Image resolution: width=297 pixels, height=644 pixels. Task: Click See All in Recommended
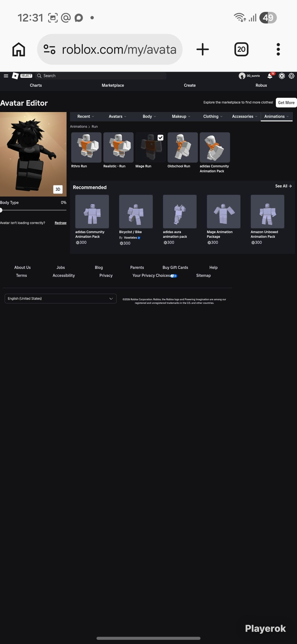[x=283, y=186]
